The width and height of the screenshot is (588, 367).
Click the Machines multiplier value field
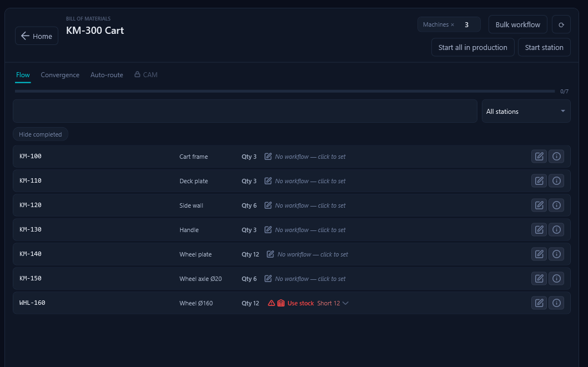click(466, 25)
